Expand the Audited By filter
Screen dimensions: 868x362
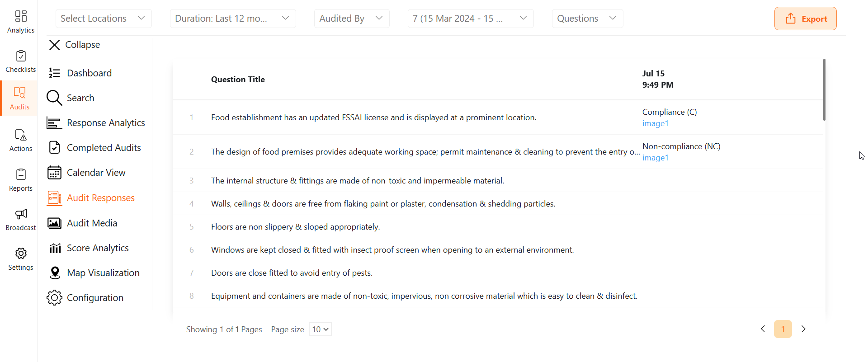(x=351, y=19)
